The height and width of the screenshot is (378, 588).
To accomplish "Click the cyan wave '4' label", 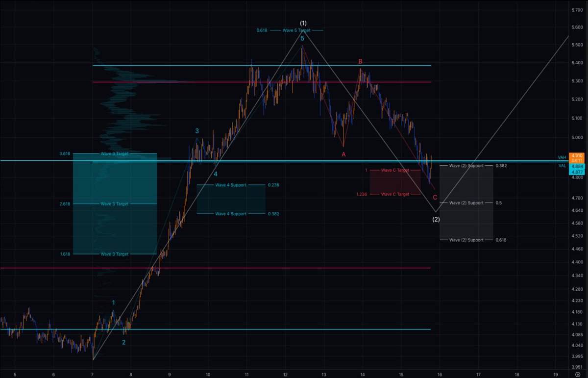I will point(216,173).
